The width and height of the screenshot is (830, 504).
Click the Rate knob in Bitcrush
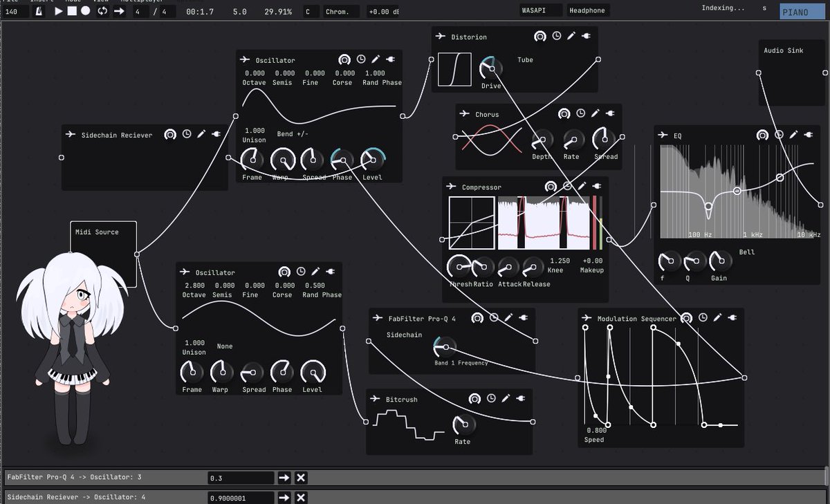point(463,424)
